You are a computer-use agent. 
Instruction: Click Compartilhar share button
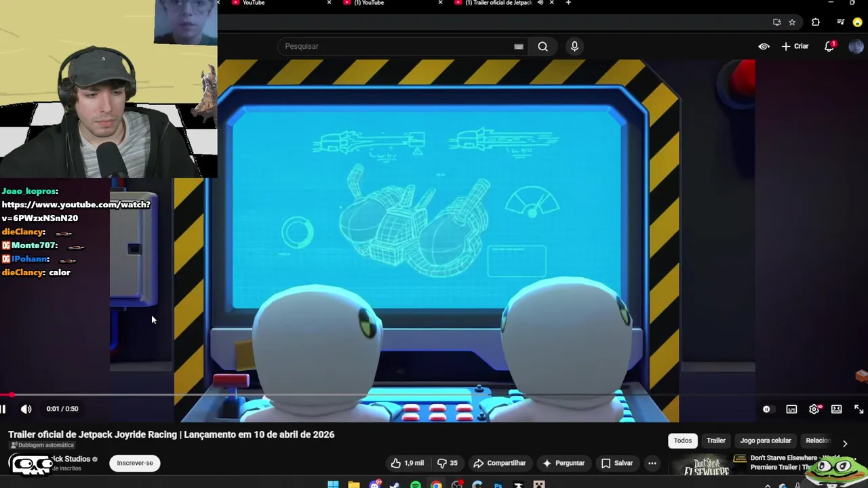pos(500,463)
